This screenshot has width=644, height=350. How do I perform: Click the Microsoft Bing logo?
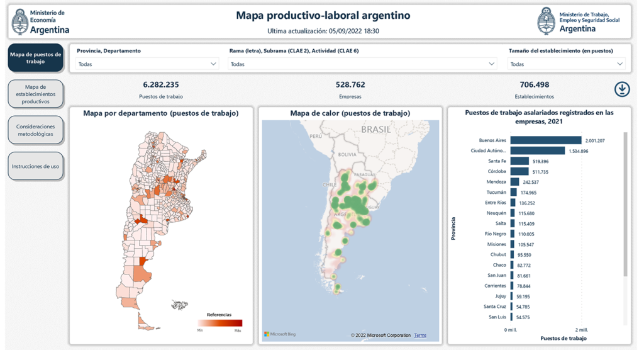pos(279,334)
